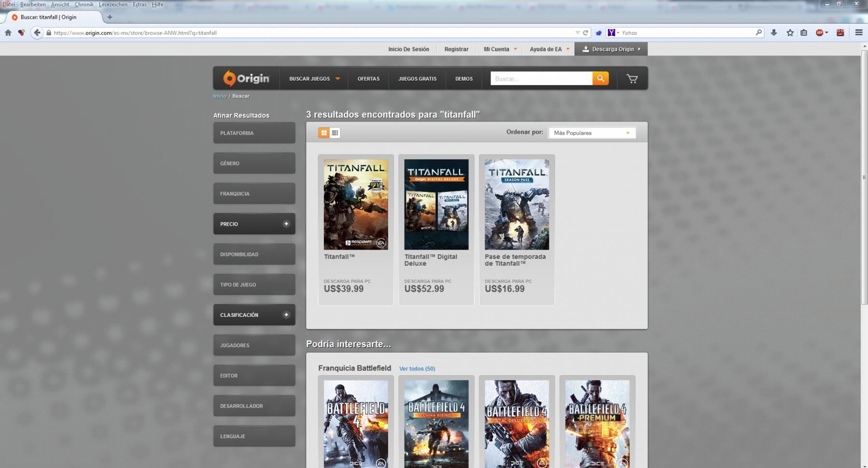
Task: Open the Firefox downloads arrow icon
Action: click(774, 33)
